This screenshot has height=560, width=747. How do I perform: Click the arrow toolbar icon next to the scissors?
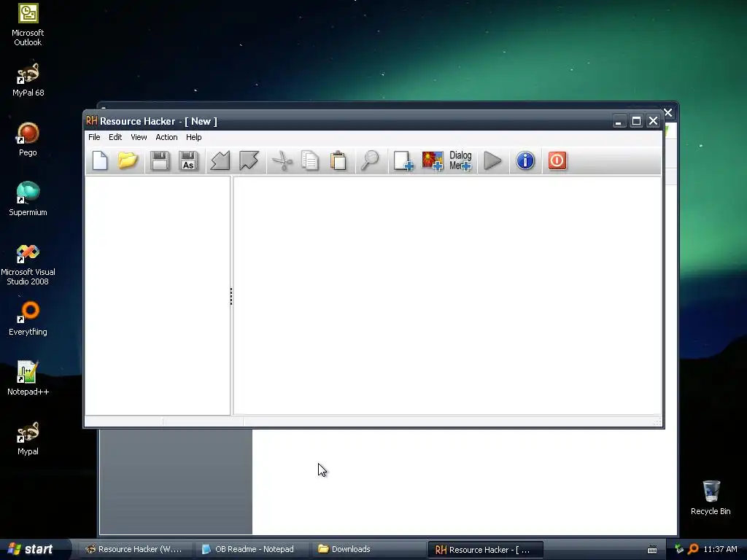(x=249, y=160)
